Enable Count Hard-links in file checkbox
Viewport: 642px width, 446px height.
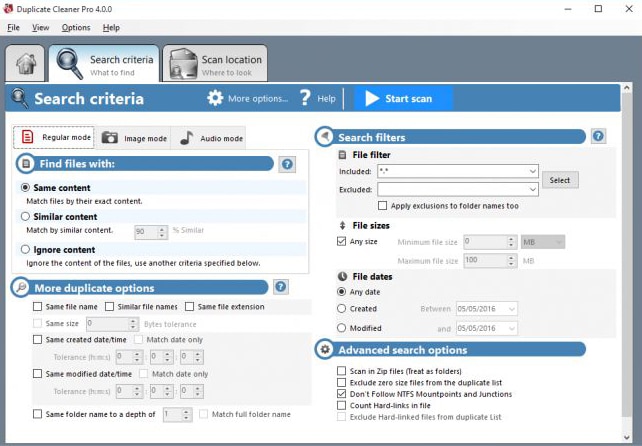click(341, 405)
